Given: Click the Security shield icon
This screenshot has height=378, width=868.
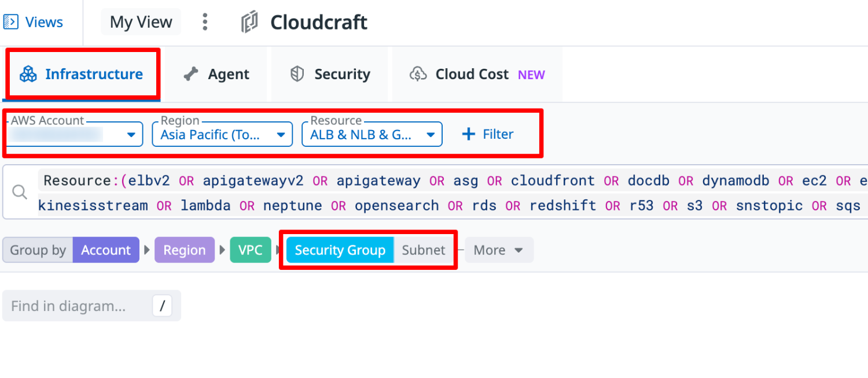Looking at the screenshot, I should point(297,74).
